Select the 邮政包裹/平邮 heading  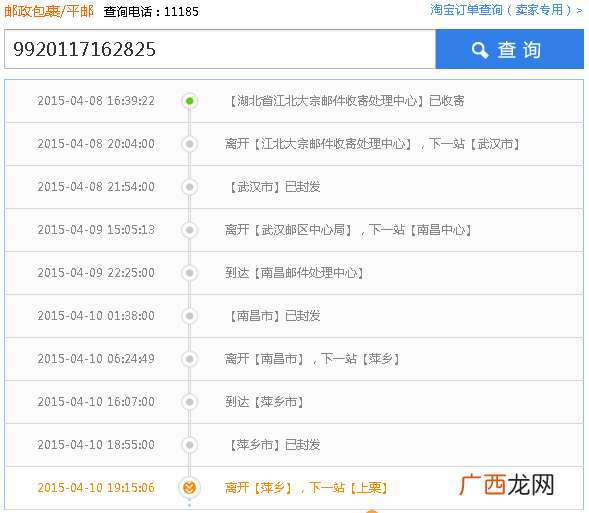tap(49, 11)
